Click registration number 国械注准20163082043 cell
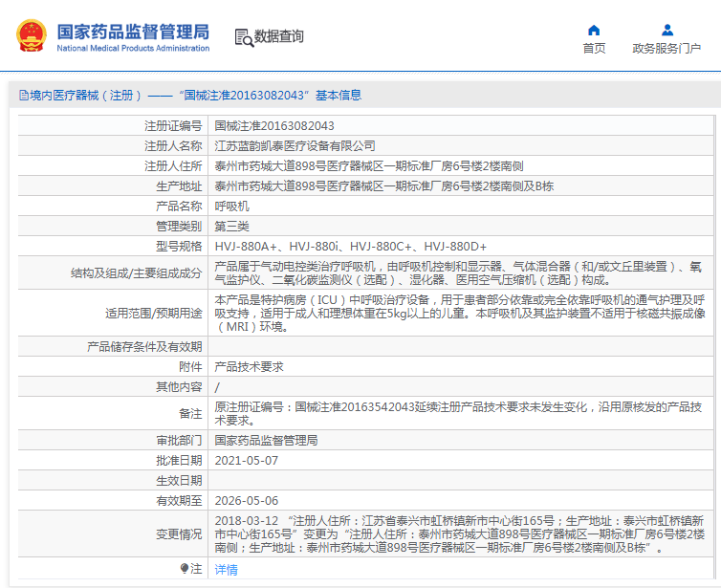The image size is (721, 588). click(274, 125)
